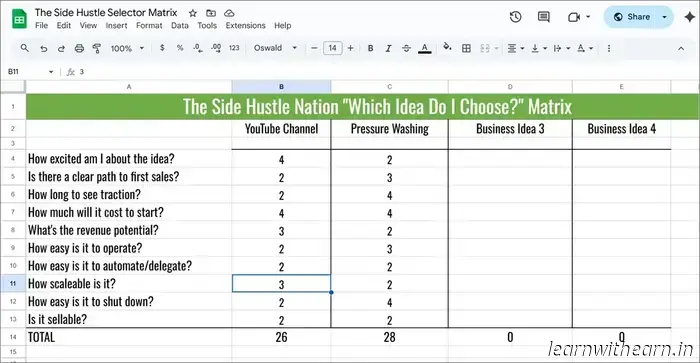Click the print icon

click(x=79, y=48)
